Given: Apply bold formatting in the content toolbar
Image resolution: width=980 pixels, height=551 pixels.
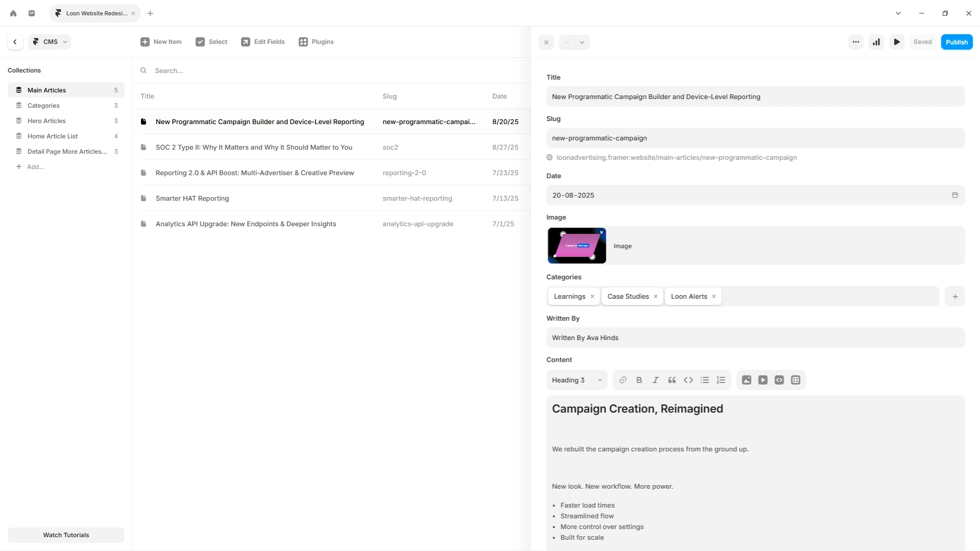Looking at the screenshot, I should [x=639, y=380].
